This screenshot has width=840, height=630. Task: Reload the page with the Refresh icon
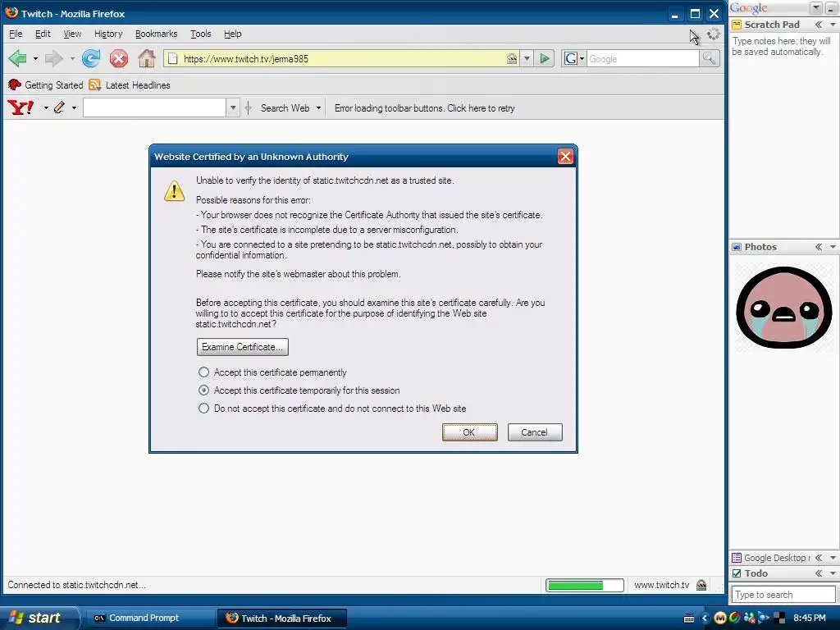pyautogui.click(x=91, y=58)
